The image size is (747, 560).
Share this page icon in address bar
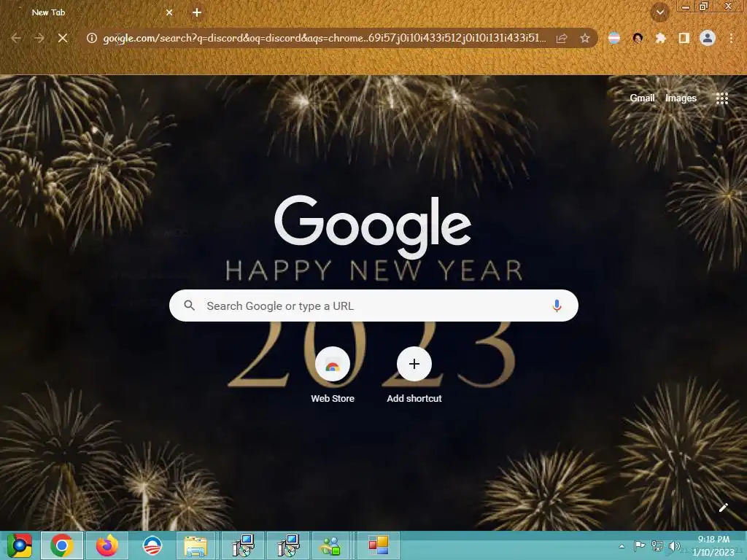(562, 38)
